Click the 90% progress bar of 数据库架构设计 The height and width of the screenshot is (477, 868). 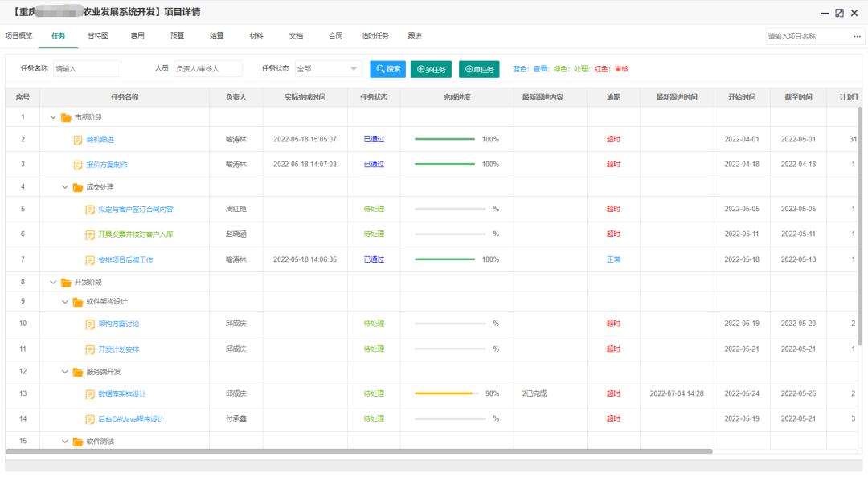[x=441, y=395]
